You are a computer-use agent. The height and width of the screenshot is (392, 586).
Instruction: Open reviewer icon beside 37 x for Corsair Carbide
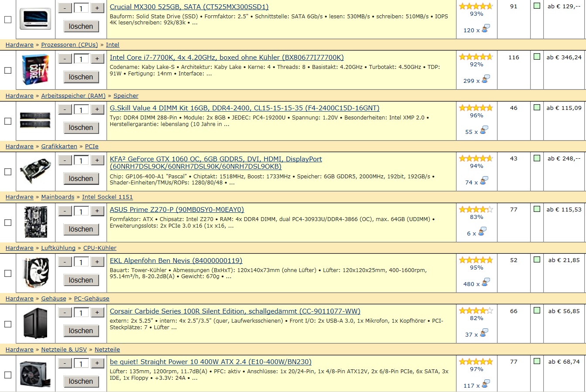click(x=483, y=333)
